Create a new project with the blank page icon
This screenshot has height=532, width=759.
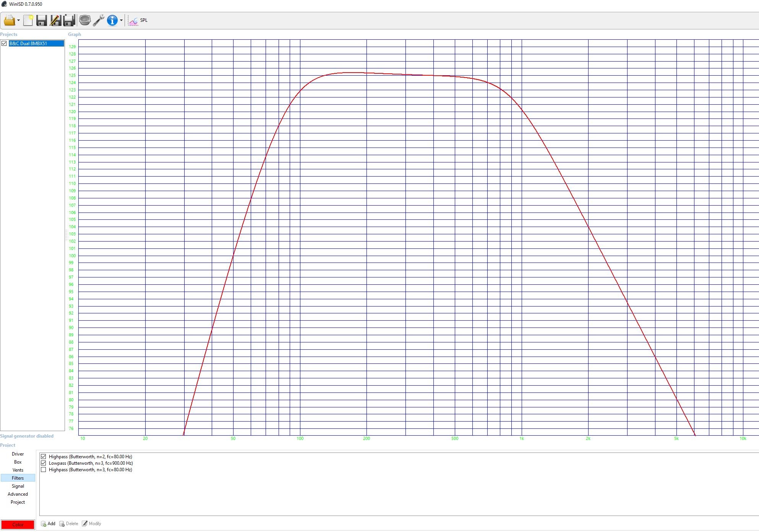(28, 20)
